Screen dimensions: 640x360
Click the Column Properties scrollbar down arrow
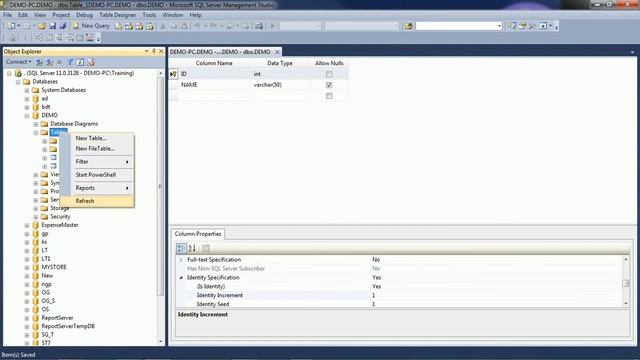[x=625, y=303]
